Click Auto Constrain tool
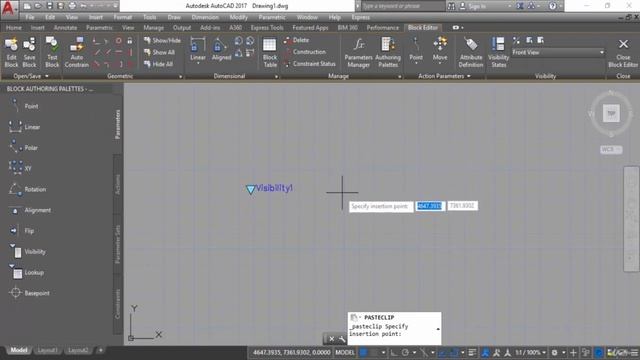The width and height of the screenshot is (640, 360). coord(77,52)
